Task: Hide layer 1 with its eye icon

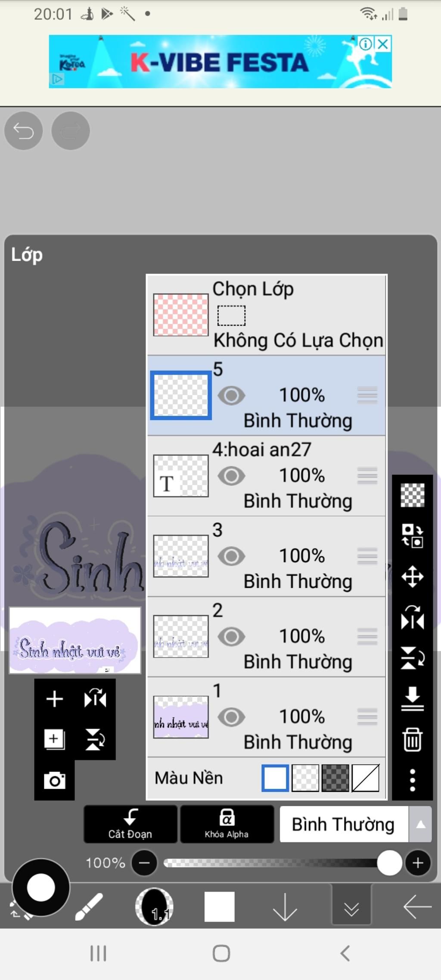Action: point(231,717)
